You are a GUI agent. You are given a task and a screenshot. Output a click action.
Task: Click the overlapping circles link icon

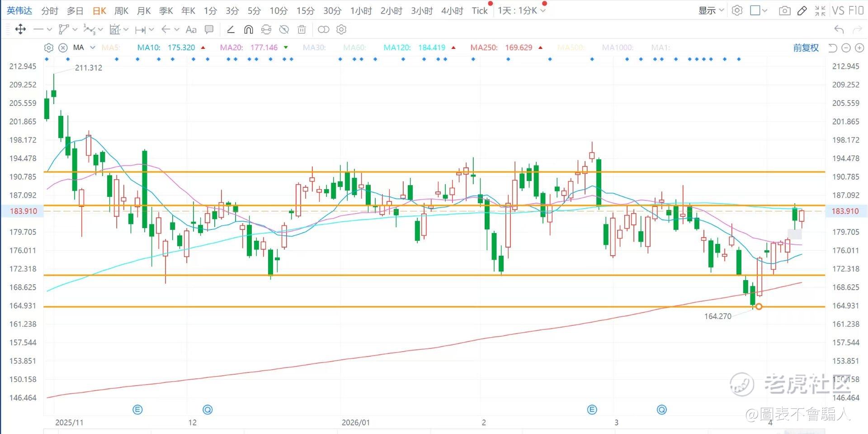324,29
